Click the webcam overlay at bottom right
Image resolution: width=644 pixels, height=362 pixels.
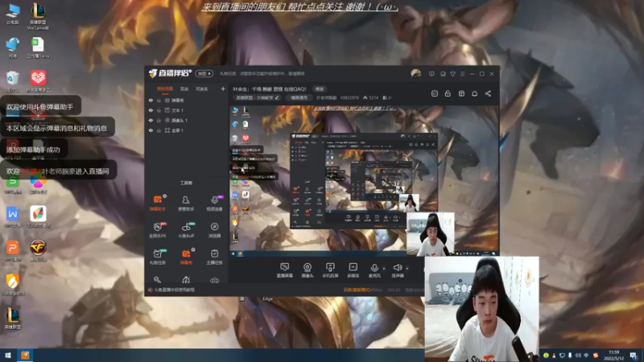click(481, 309)
